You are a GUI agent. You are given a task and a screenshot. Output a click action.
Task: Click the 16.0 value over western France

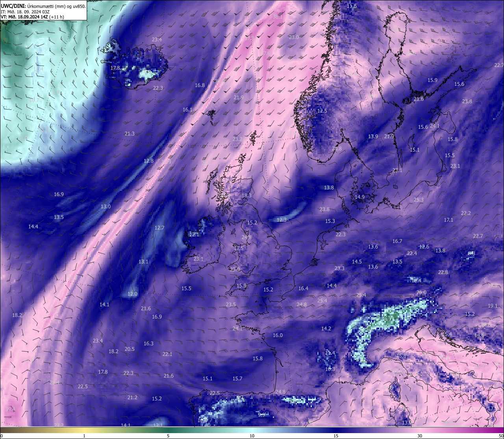tap(278, 335)
